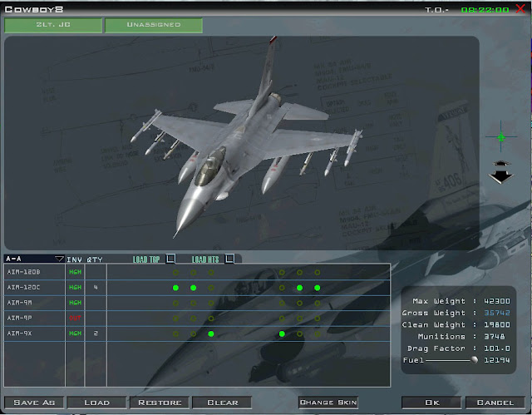Click right filled AIM-9X hardpoint dot
The width and height of the screenshot is (532, 415).
[282, 333]
